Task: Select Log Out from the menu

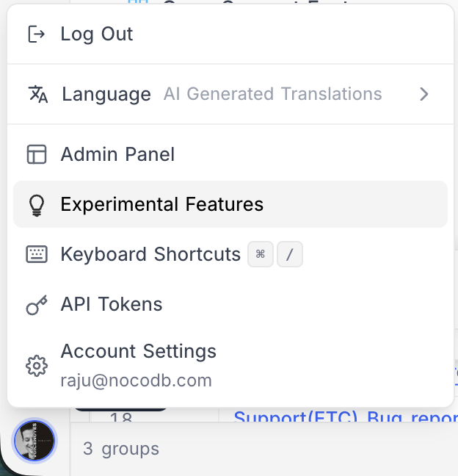Action: (97, 34)
